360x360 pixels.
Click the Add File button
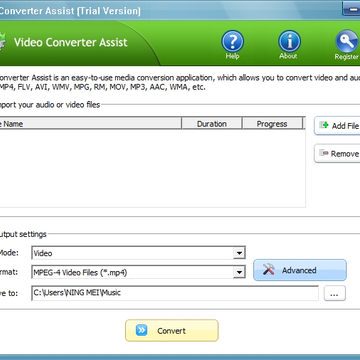(337, 126)
